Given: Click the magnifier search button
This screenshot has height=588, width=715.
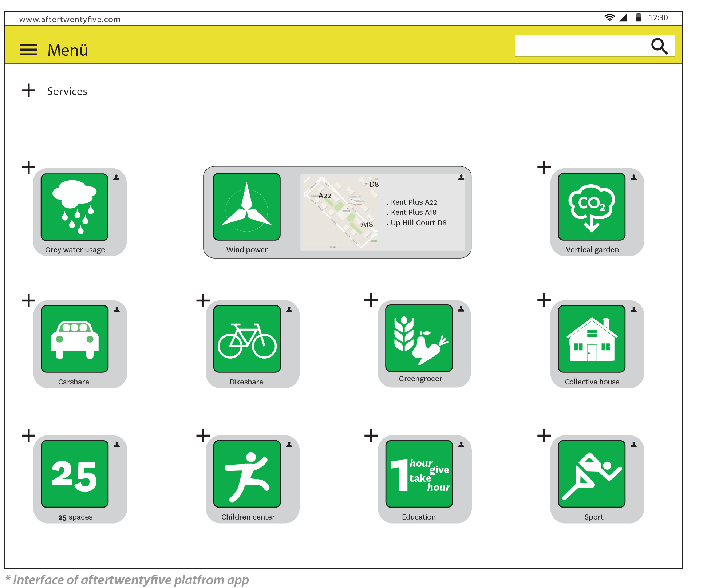Looking at the screenshot, I should tap(659, 46).
